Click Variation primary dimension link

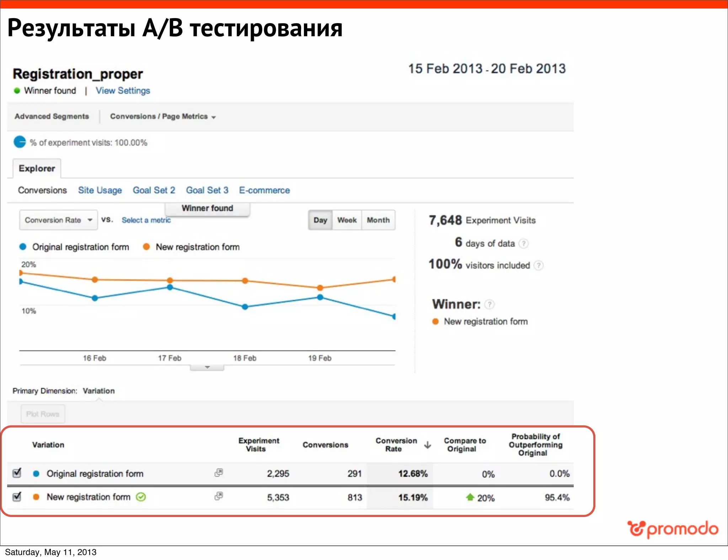pos(99,391)
